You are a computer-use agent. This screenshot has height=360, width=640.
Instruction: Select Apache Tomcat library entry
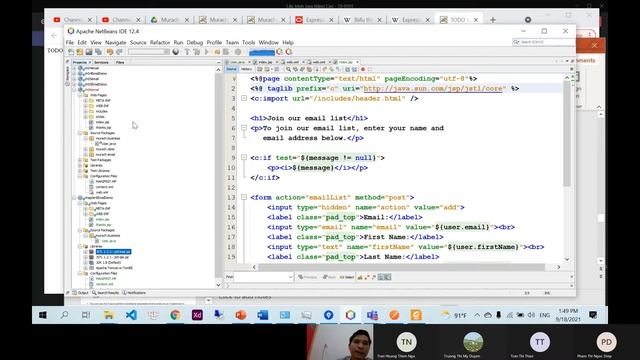click(x=114, y=268)
